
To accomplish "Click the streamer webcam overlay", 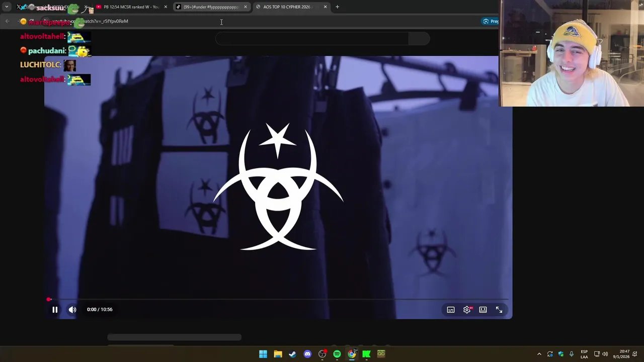I will (x=572, y=53).
